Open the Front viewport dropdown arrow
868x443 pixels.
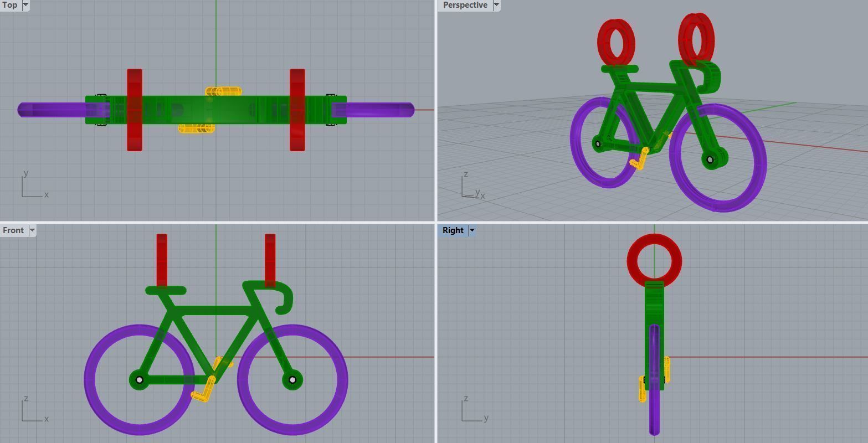[32, 230]
